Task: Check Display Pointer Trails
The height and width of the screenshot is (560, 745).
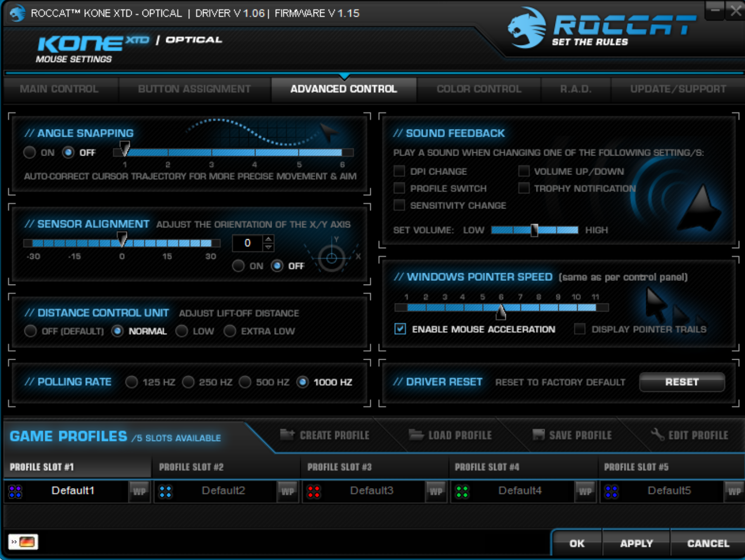Action: click(580, 329)
